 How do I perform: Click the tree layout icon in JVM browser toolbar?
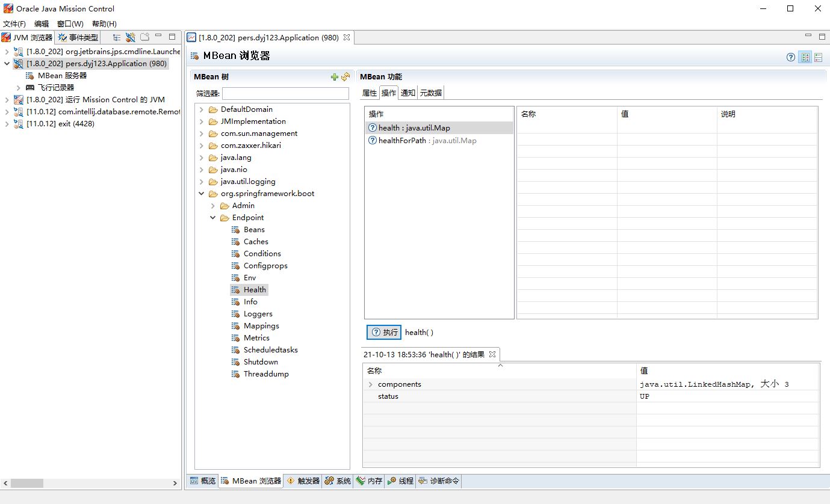tap(116, 37)
